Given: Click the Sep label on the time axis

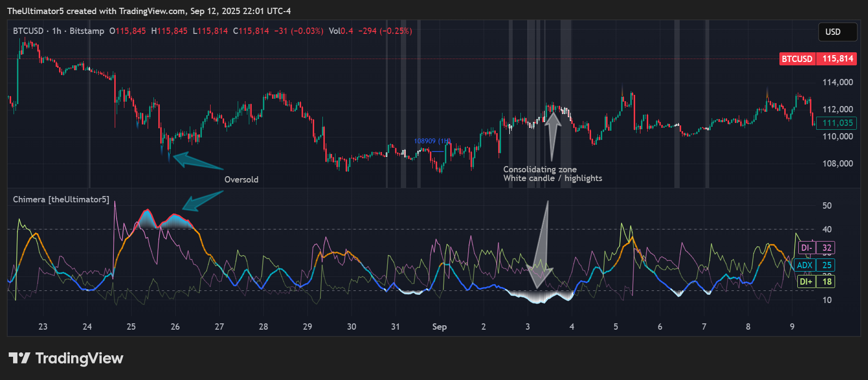Looking at the screenshot, I should pos(439,327).
